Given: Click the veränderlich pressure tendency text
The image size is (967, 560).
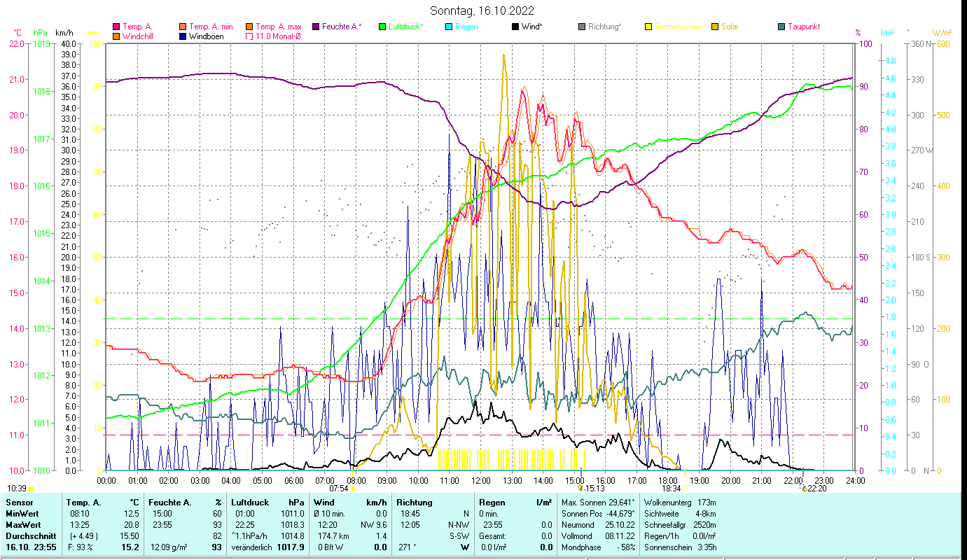Looking at the screenshot, I should coord(250,547).
